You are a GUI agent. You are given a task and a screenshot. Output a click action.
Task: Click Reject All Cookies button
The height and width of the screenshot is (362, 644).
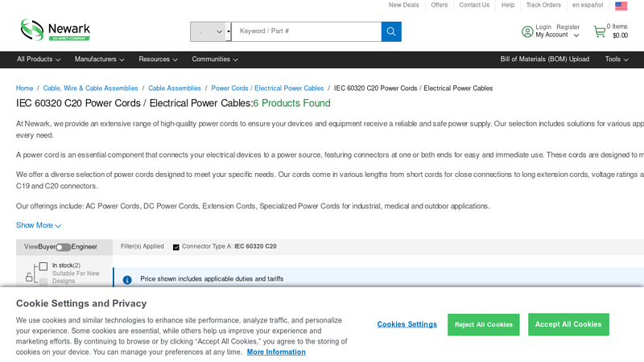click(483, 324)
